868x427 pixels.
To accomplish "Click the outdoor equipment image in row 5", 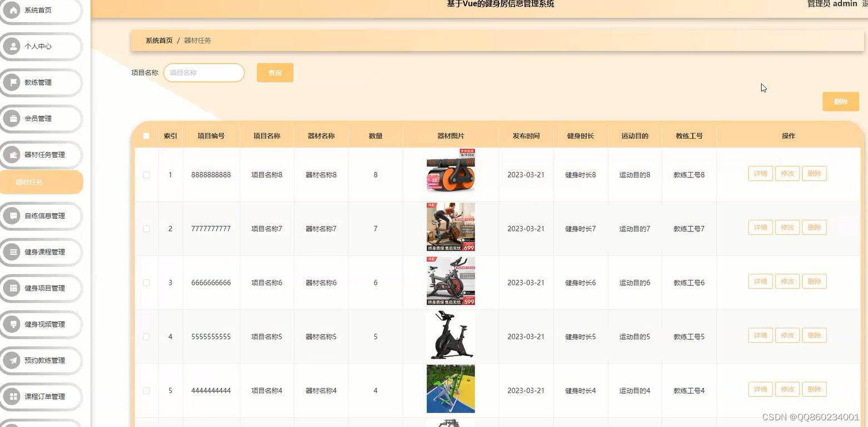I will coord(451,389).
